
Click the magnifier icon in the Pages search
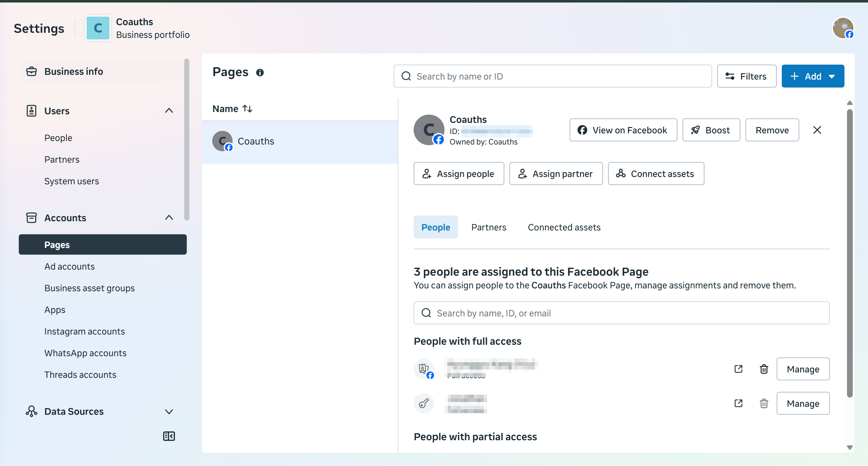[x=406, y=76]
